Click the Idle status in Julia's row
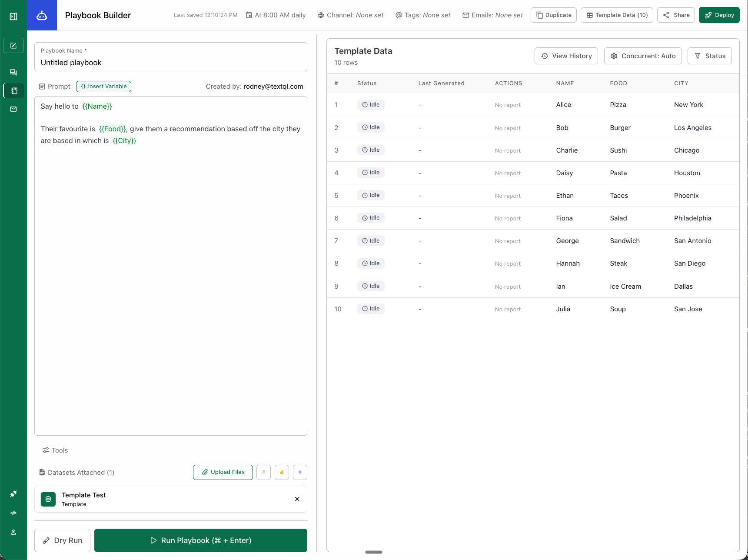The width and height of the screenshot is (748, 560). pyautogui.click(x=371, y=309)
